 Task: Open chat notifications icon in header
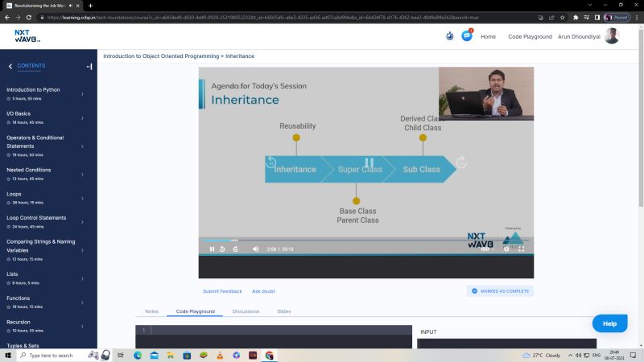467,35
